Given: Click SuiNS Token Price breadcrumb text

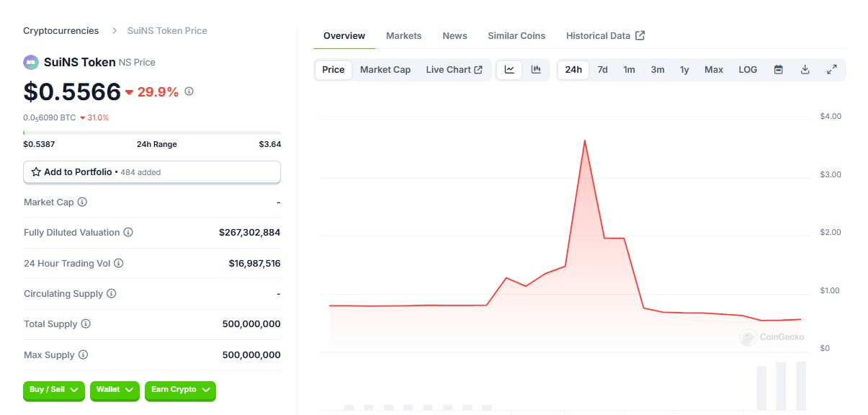Looking at the screenshot, I should pos(167,31).
